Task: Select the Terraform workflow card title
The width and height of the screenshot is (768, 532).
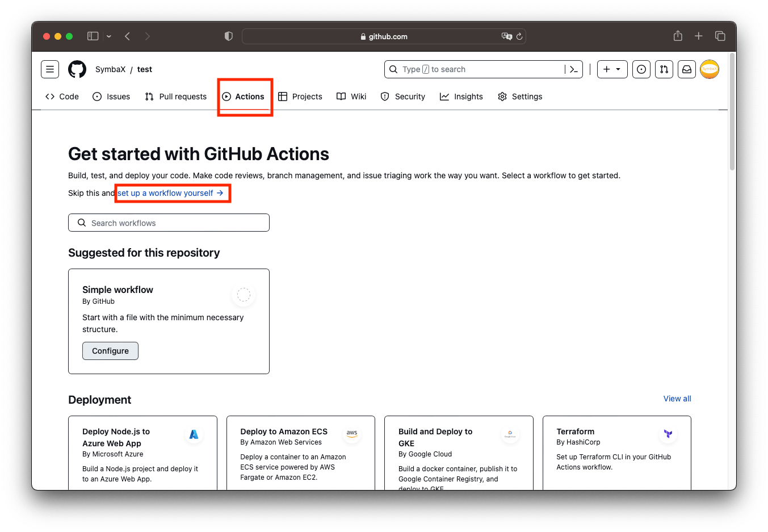Action: 576,432
